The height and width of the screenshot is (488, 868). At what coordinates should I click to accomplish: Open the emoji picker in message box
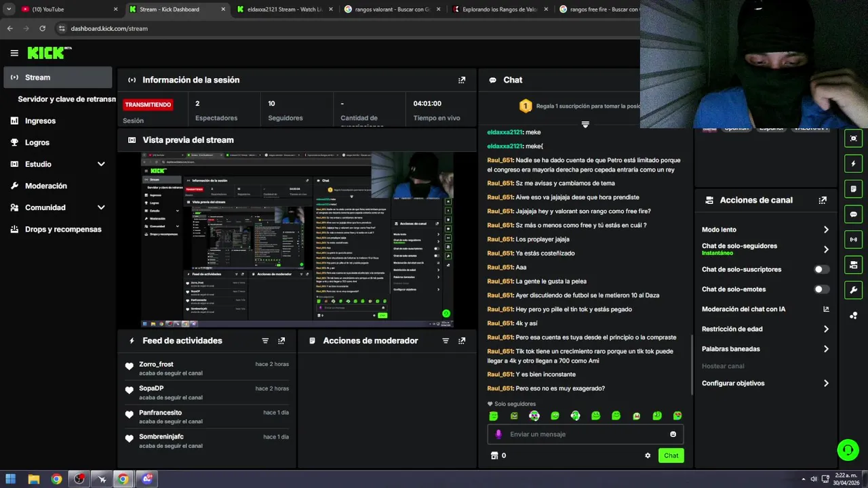click(673, 434)
